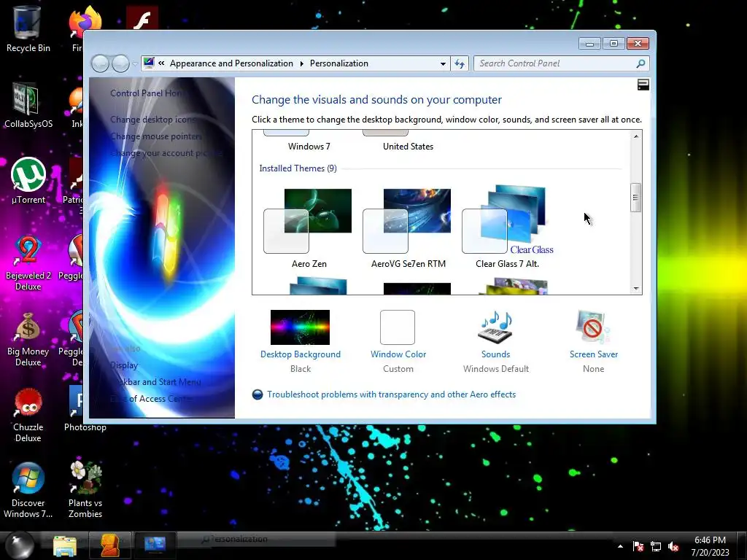Open the Recycle Bin desktop icon
Viewport: 747px width, 560px height.
coord(28,28)
